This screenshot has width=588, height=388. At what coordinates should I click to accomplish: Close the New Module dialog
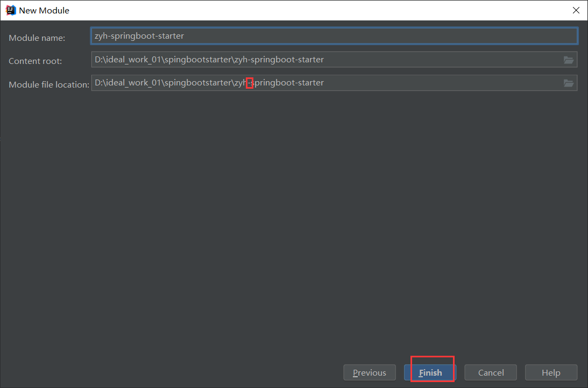576,10
